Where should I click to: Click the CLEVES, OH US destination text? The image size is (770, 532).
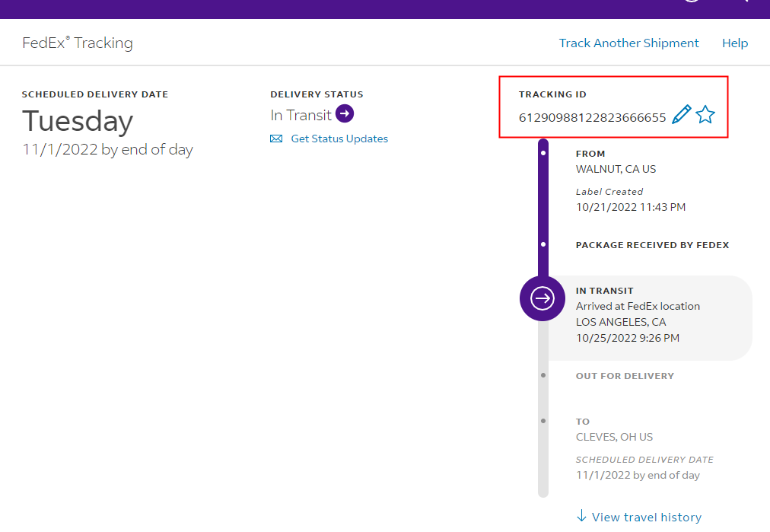coord(614,437)
